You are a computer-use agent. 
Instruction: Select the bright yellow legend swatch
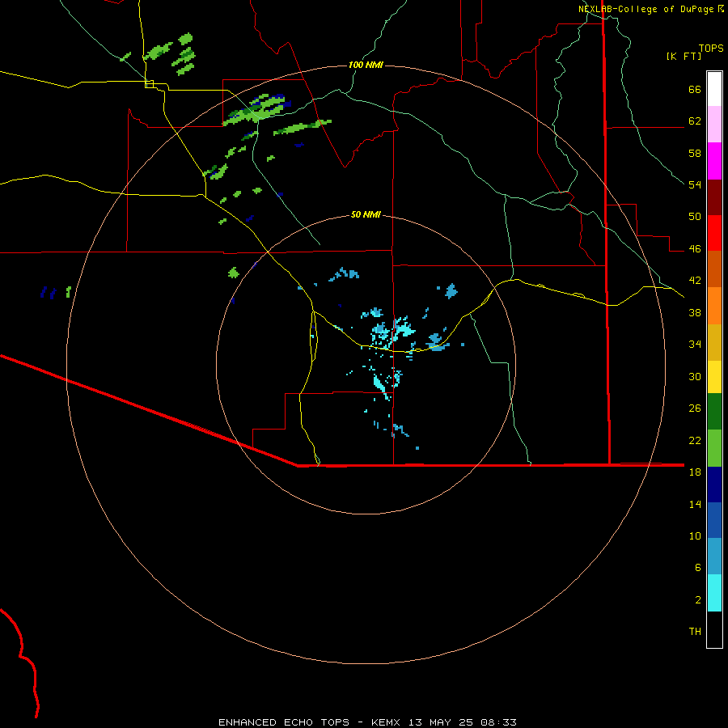(x=714, y=377)
